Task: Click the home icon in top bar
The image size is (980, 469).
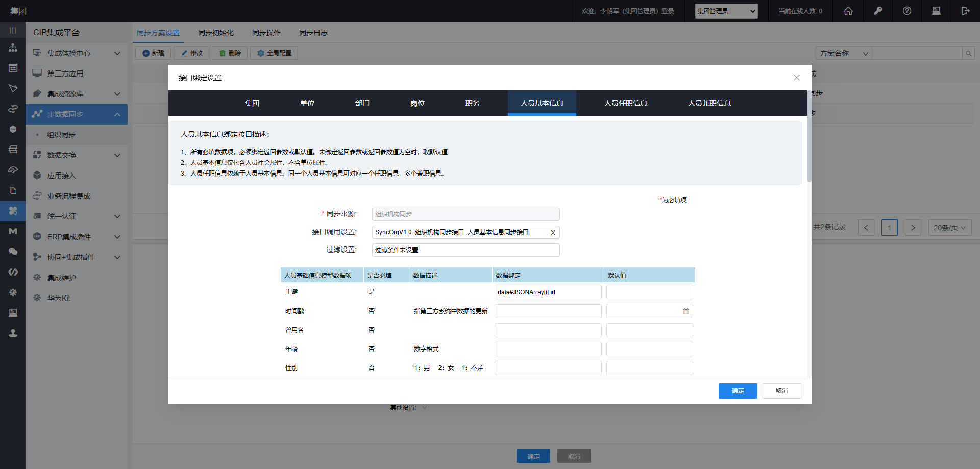Action: pos(848,11)
